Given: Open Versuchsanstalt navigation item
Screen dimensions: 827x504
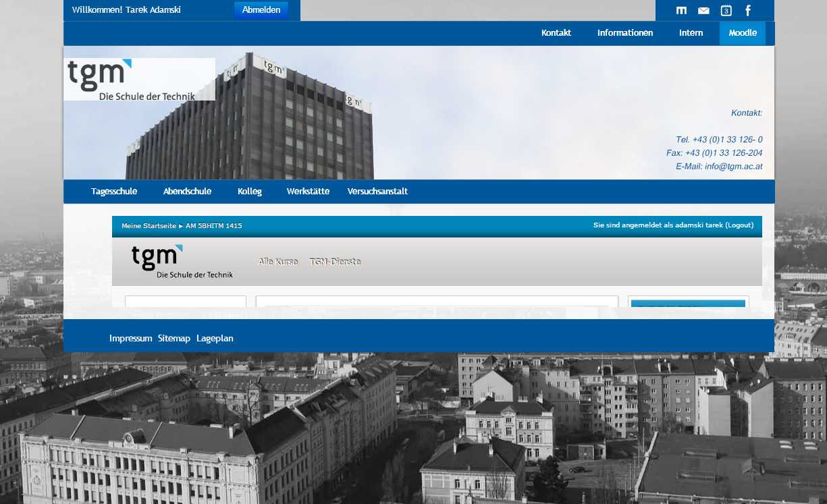Looking at the screenshot, I should [377, 192].
